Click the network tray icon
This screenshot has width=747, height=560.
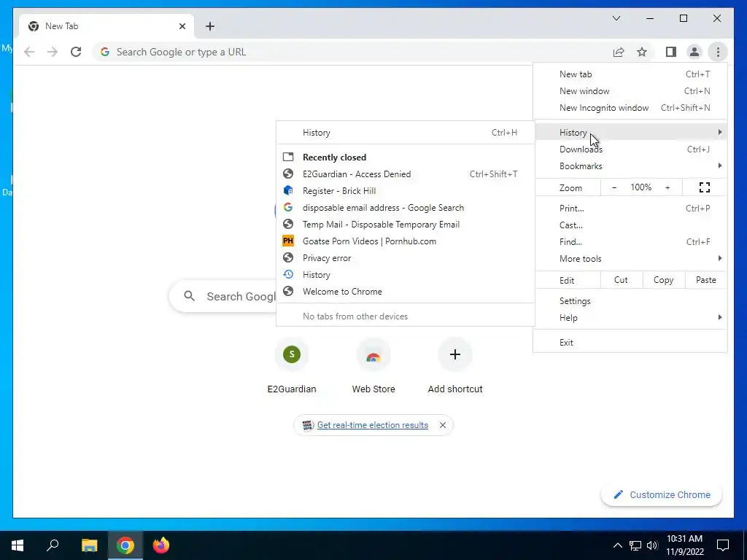(x=635, y=545)
